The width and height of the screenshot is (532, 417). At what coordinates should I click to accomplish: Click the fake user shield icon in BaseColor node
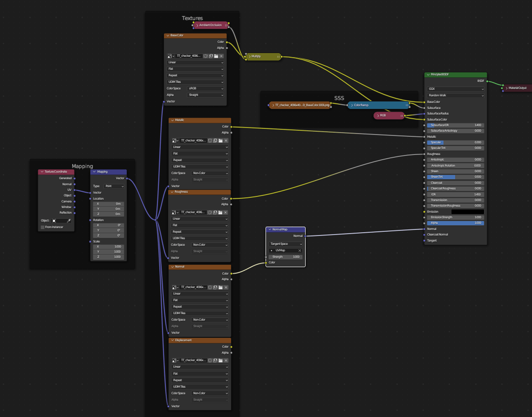point(205,56)
